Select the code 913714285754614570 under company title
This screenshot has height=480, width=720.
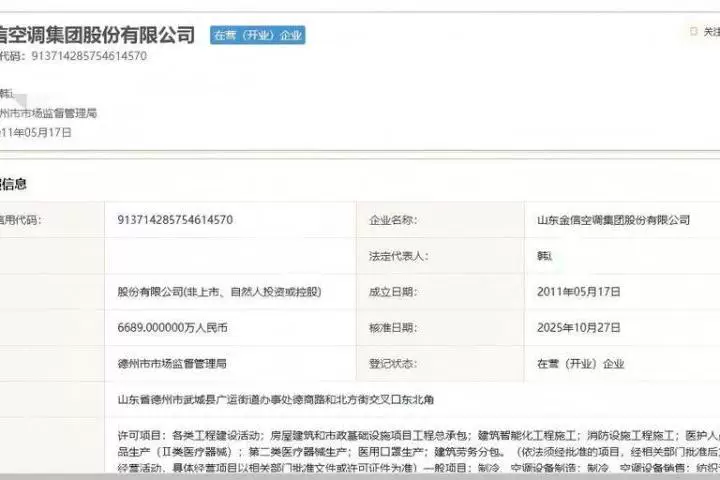(89, 56)
